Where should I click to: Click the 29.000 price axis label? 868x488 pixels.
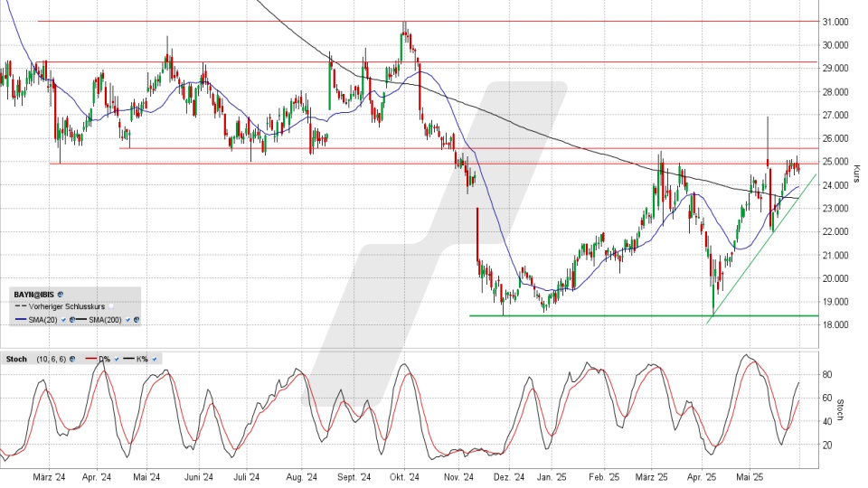pyautogui.click(x=835, y=68)
